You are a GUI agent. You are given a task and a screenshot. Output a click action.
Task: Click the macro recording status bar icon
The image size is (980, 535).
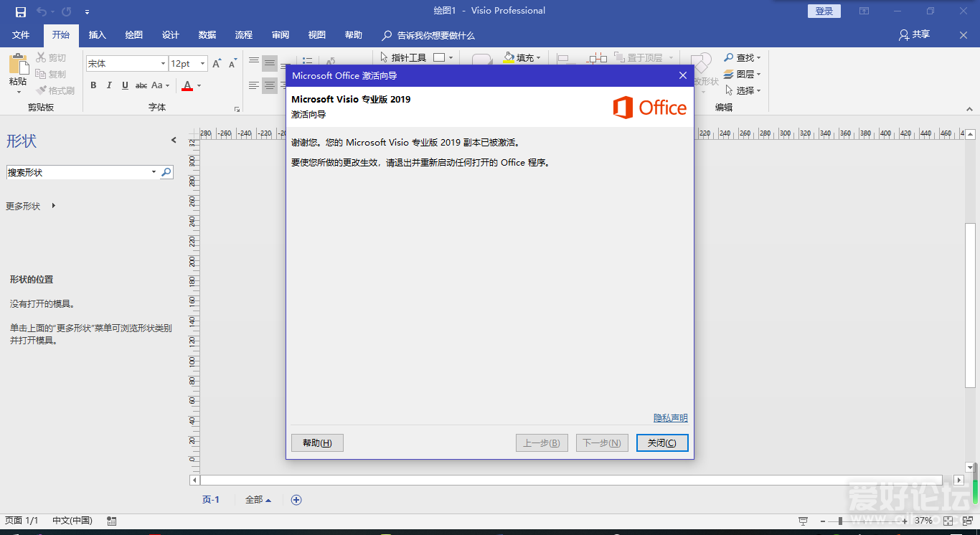111,521
